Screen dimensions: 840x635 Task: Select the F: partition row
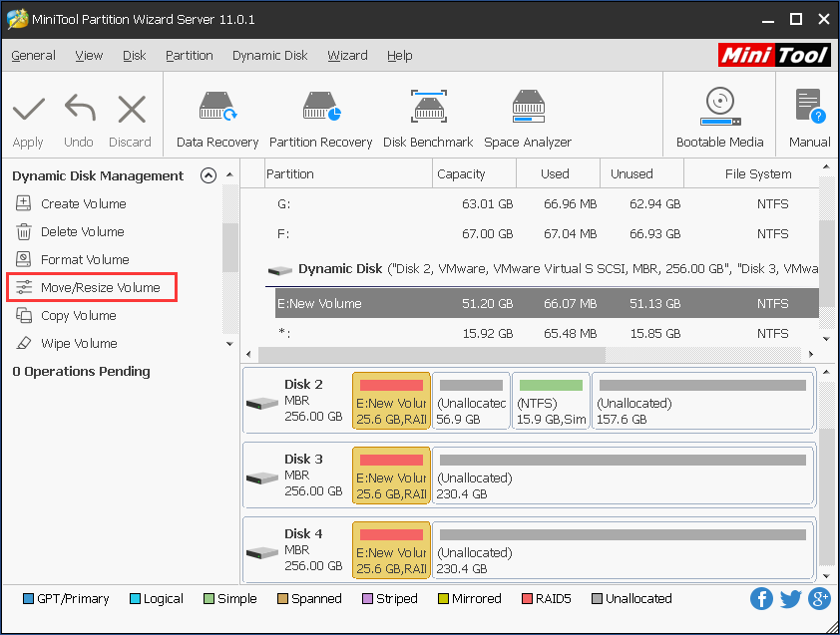coord(547,234)
